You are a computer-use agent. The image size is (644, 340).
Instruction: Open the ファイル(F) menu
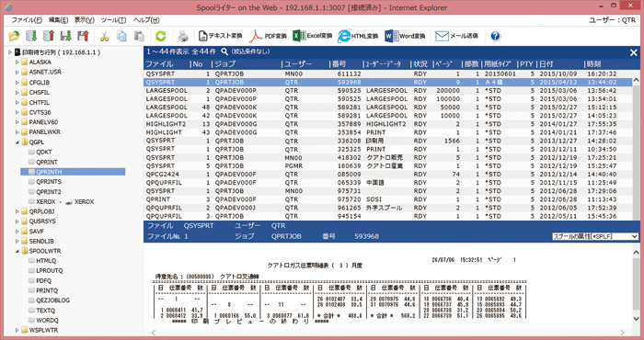click(x=27, y=20)
